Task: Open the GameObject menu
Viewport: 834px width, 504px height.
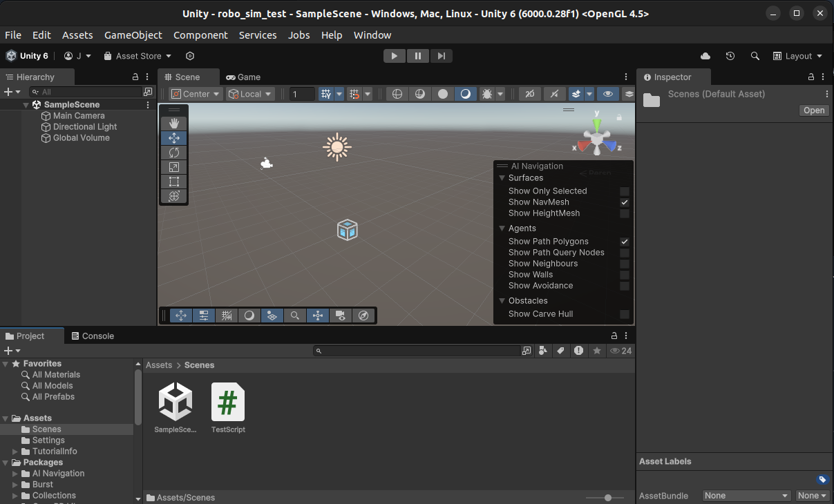Action: (x=133, y=35)
